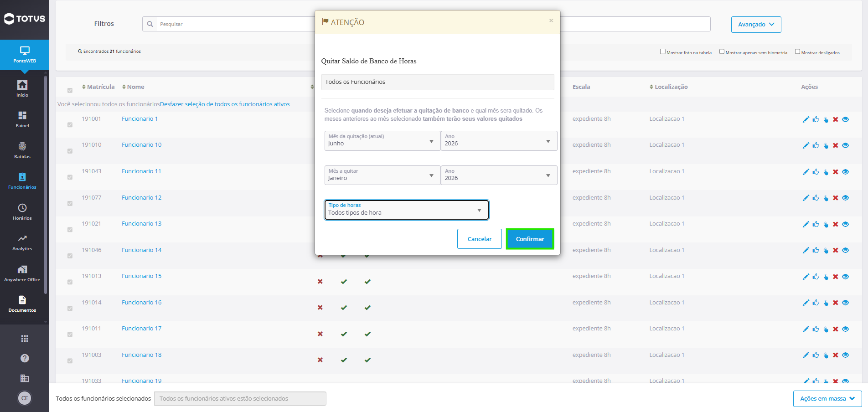This screenshot has height=412, width=868.
Task: Click the company building icon in sidebar
Action: pyautogui.click(x=25, y=378)
